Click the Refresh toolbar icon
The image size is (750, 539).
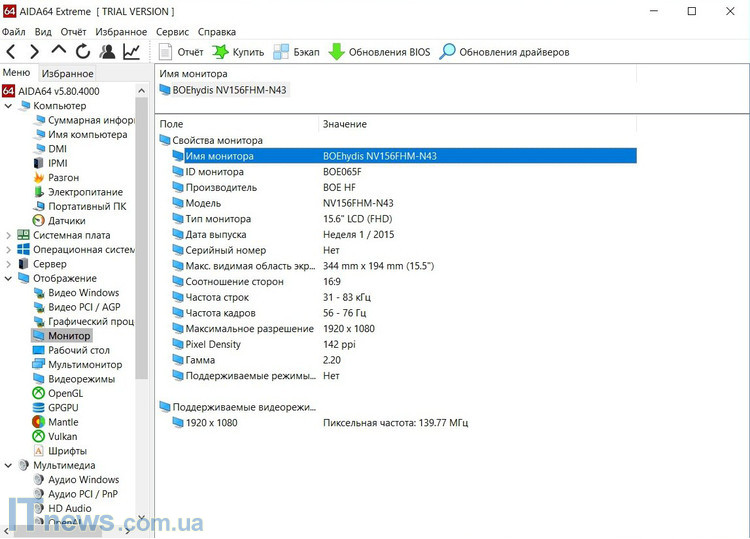coord(83,52)
